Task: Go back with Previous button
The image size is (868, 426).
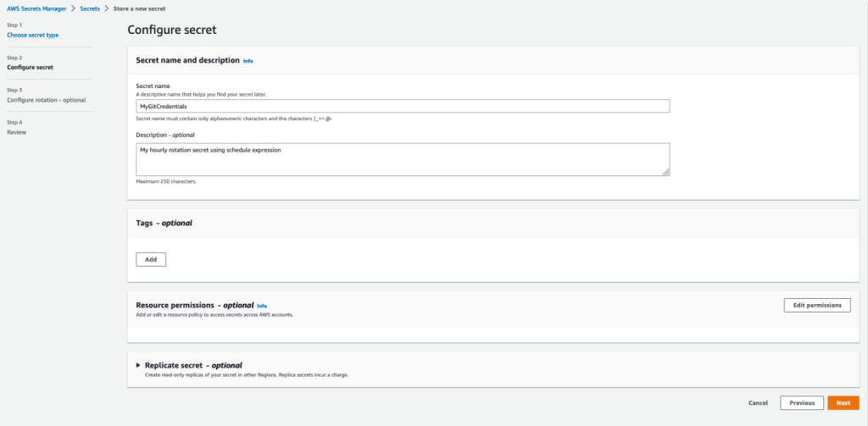Action: (x=802, y=403)
